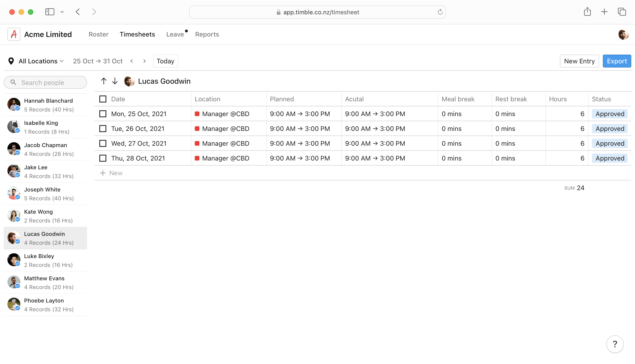Screen dimensions: 635x364
Task: Open the Reports menu item
Action: pyautogui.click(x=207, y=34)
